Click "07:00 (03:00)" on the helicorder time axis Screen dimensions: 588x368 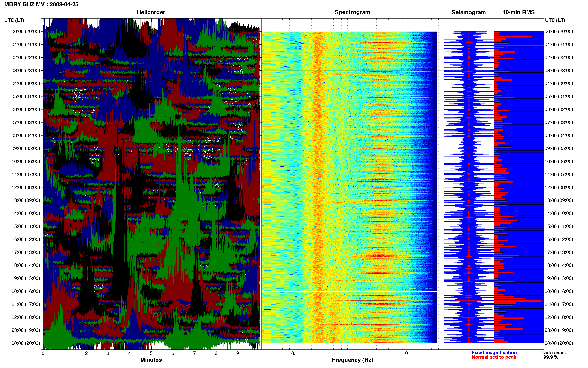pos(26,122)
